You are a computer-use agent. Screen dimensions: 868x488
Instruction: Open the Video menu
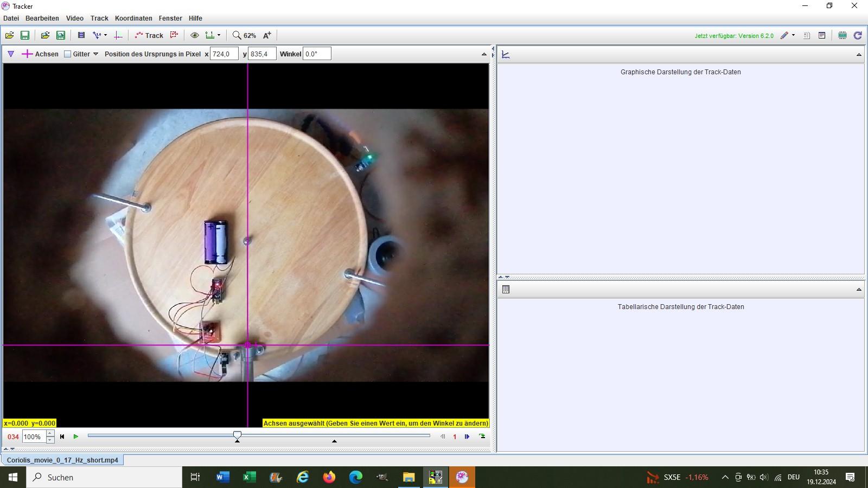click(75, 18)
